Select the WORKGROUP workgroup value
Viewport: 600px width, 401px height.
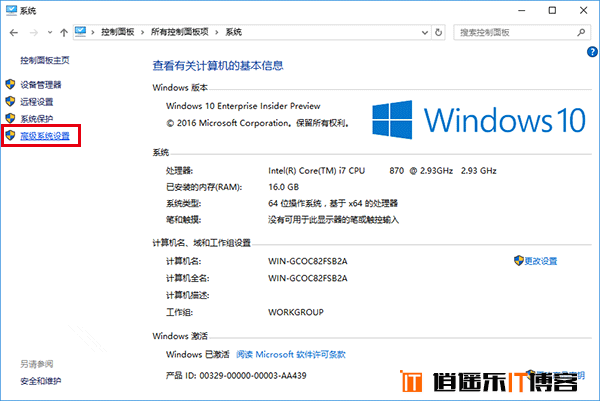point(296,312)
